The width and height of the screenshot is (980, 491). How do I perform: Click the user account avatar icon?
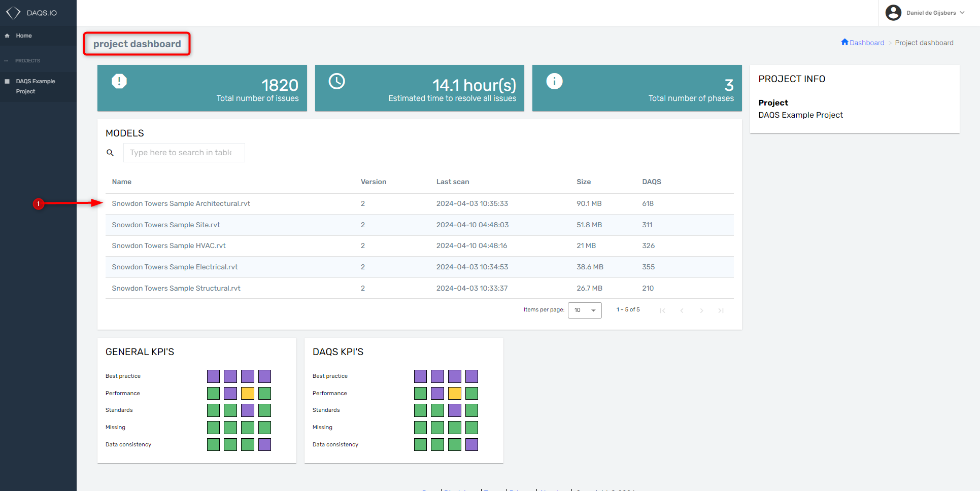coord(893,13)
